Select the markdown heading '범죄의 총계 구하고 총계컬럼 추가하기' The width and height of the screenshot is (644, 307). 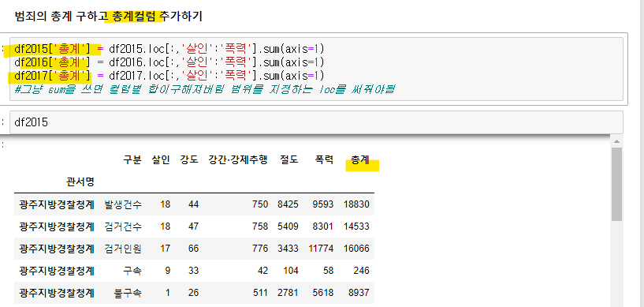[108, 17]
